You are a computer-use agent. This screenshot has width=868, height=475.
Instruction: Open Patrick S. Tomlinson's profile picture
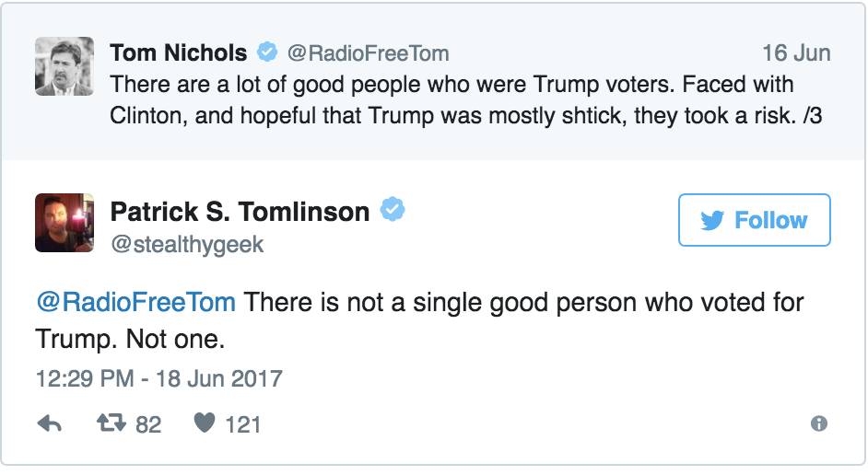(65, 223)
